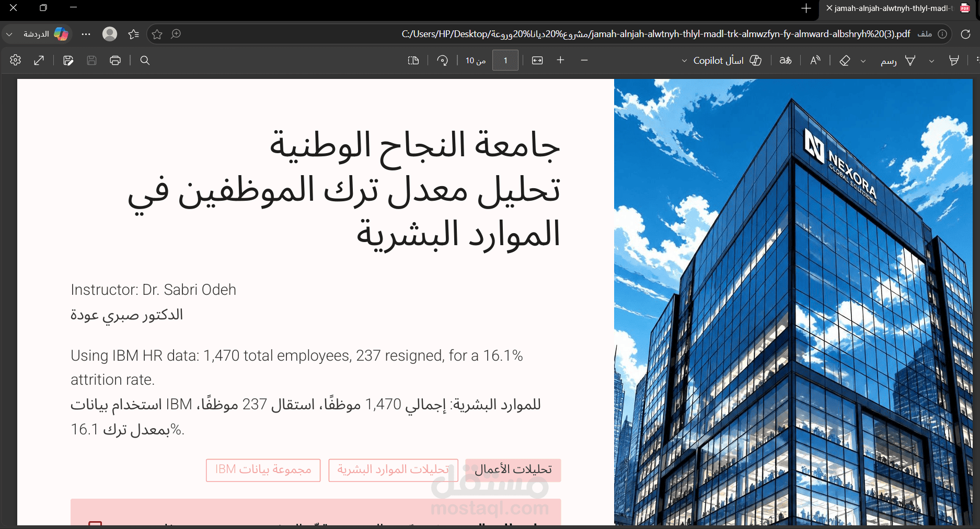
Task: Click the تحليلات الموارد البشرية tag
Action: [393, 470]
